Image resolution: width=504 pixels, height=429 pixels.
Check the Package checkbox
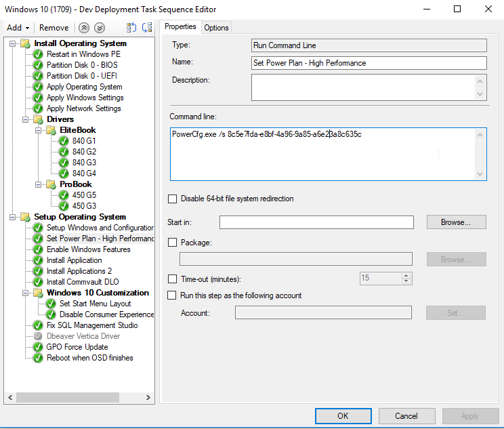click(172, 242)
